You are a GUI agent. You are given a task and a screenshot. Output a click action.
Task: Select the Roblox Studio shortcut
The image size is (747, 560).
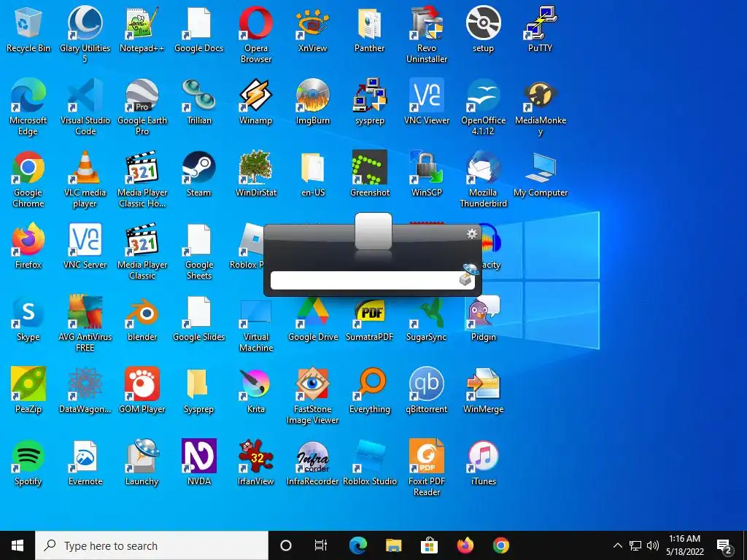(370, 463)
